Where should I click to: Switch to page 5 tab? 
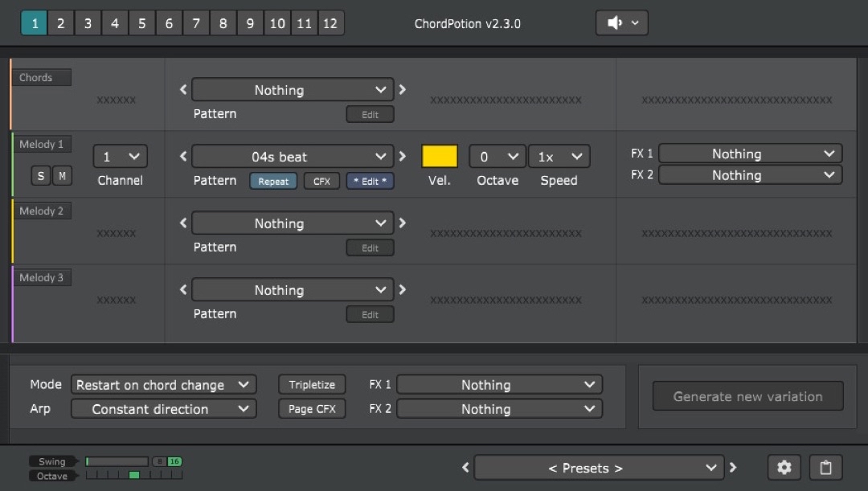(x=141, y=23)
